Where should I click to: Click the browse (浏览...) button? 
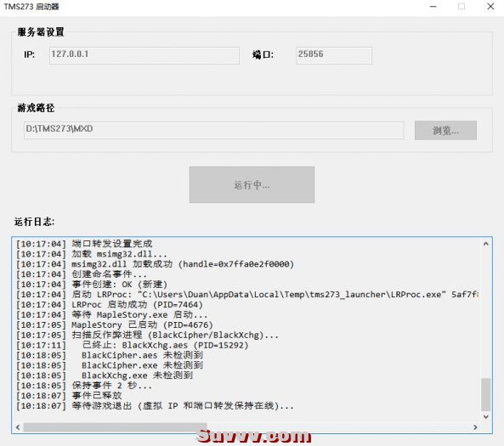click(x=445, y=130)
